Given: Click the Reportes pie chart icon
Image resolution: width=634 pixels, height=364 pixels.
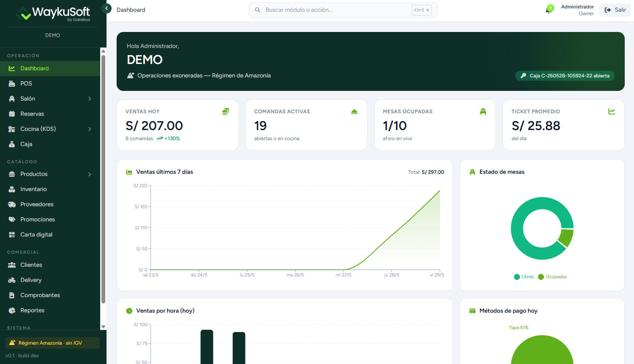Looking at the screenshot, I should click(12, 311).
